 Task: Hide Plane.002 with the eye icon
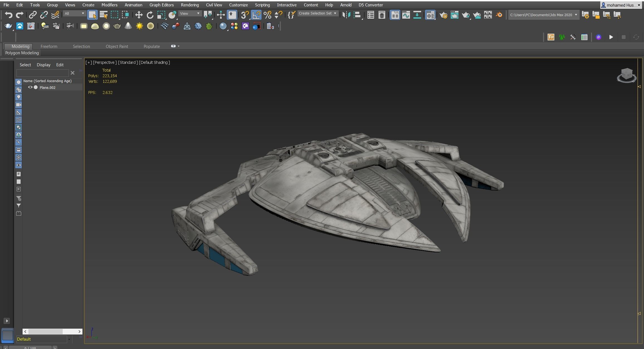click(x=30, y=87)
